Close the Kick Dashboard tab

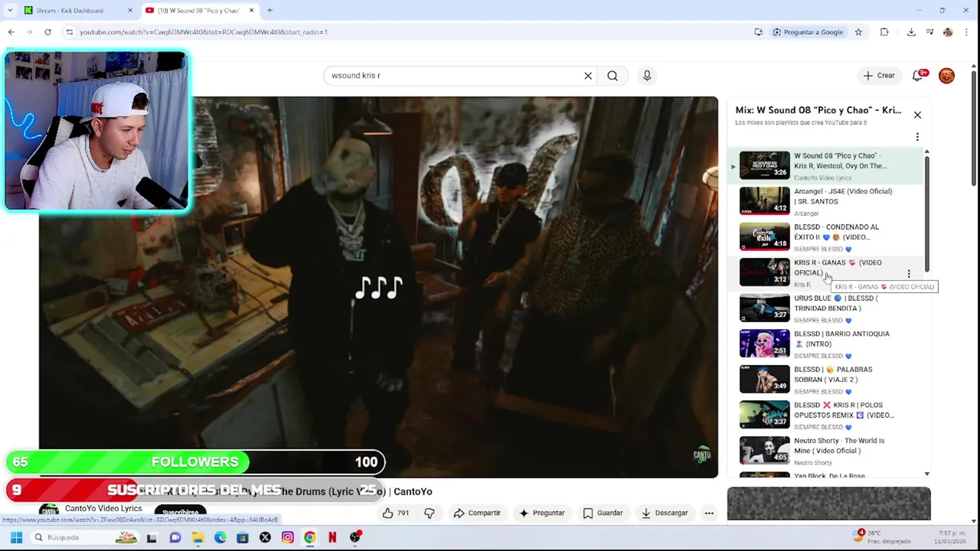point(129,11)
